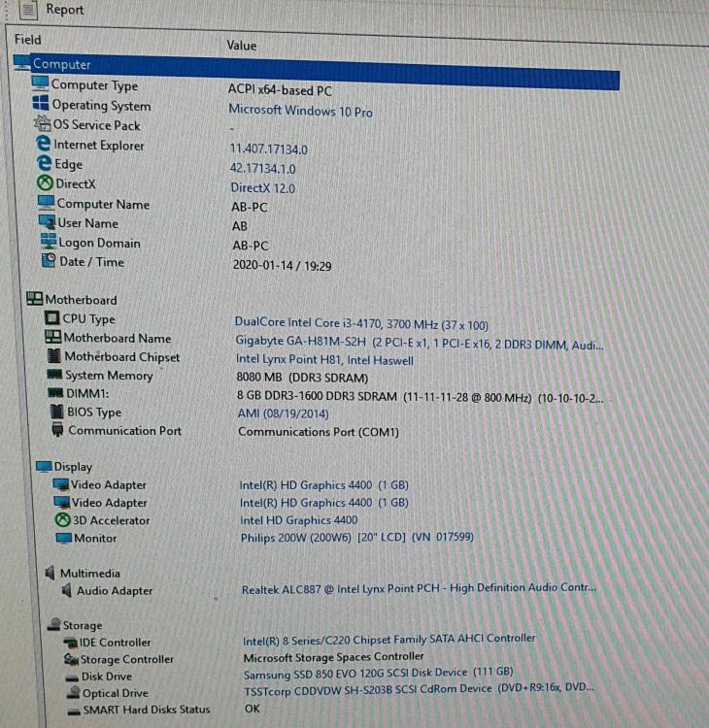Open the Realtek ALC887 audio adapter link
The image size is (709, 728).
pos(419,588)
